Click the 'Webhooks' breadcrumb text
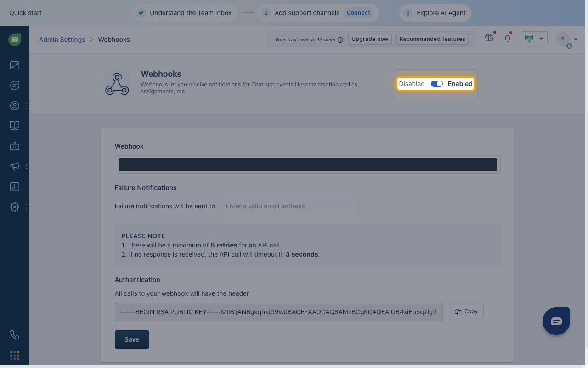 pos(114,40)
